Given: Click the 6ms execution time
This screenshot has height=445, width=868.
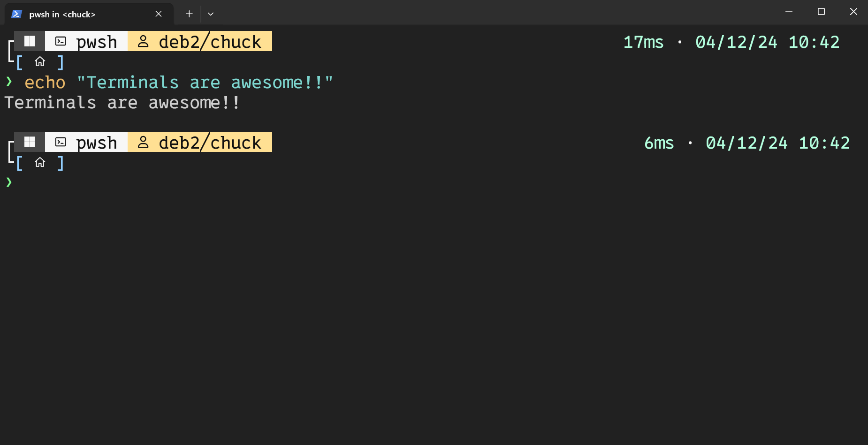Looking at the screenshot, I should 659,143.
